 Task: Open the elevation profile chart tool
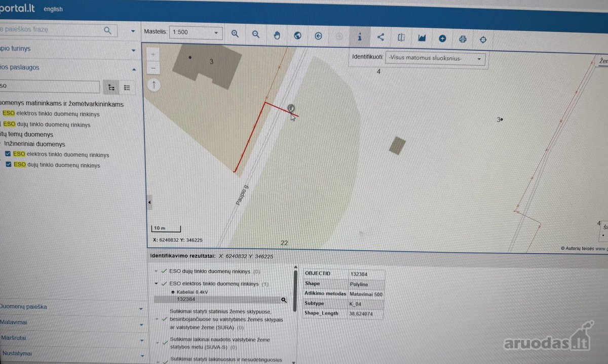[422, 38]
